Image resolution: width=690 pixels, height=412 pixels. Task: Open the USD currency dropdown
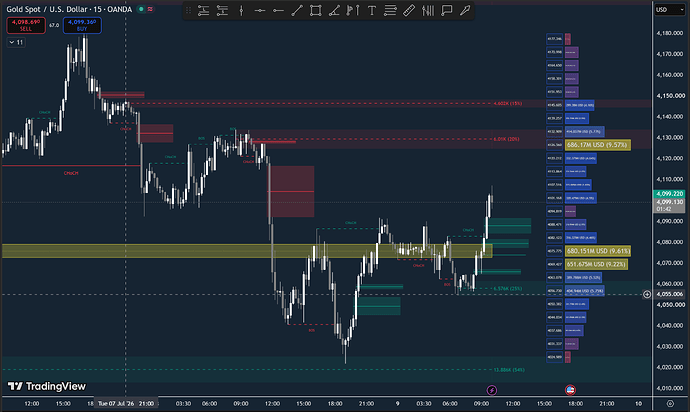click(670, 9)
